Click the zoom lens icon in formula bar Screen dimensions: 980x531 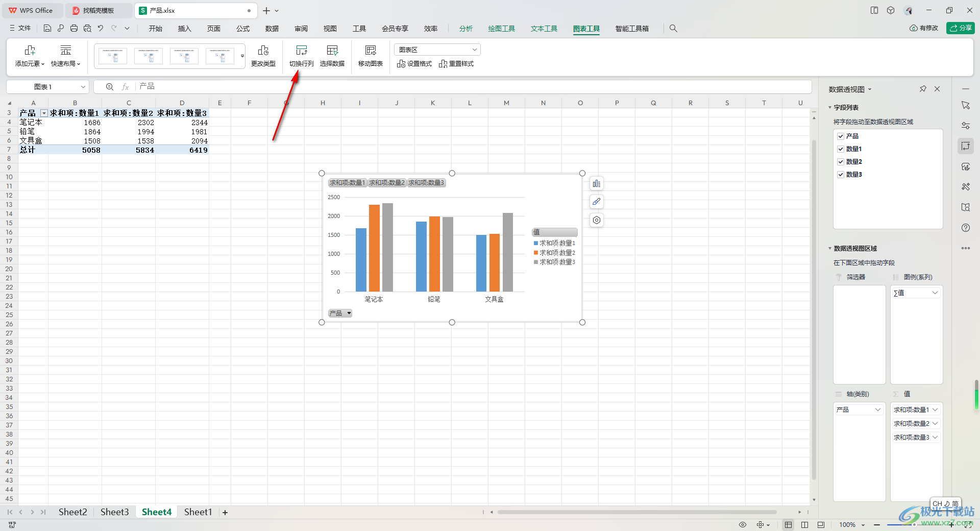point(109,87)
